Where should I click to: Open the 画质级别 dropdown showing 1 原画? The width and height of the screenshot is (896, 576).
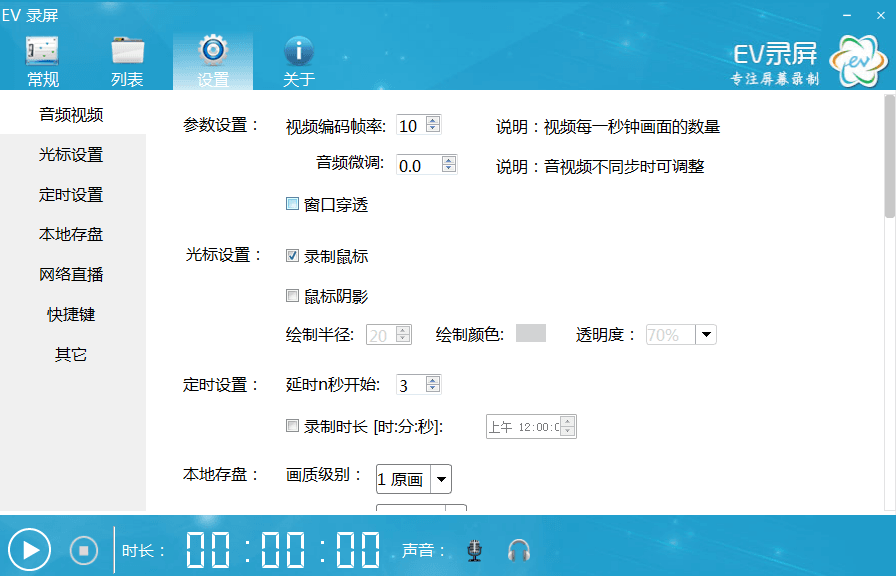[x=413, y=479]
